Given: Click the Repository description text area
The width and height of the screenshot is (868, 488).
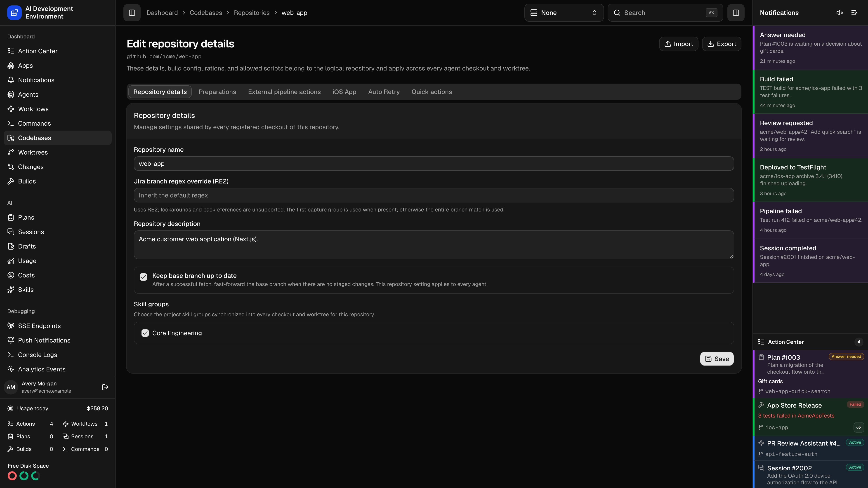Looking at the screenshot, I should click(x=434, y=245).
